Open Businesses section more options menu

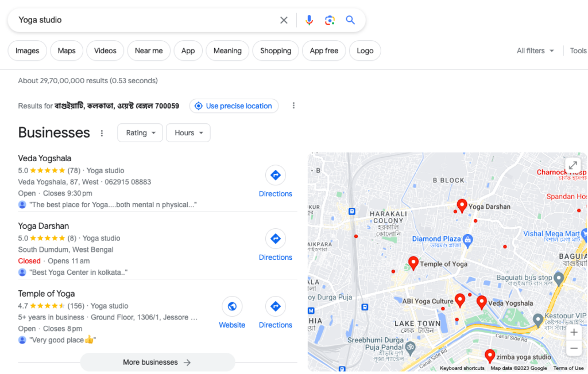click(102, 133)
